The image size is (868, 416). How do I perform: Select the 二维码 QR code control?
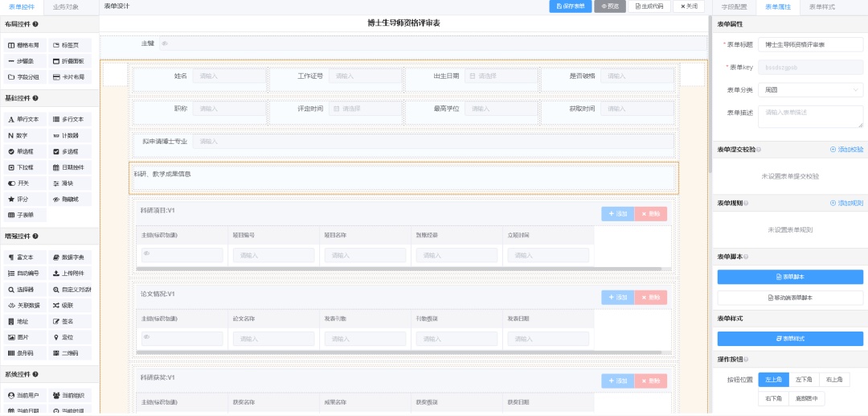pos(69,353)
